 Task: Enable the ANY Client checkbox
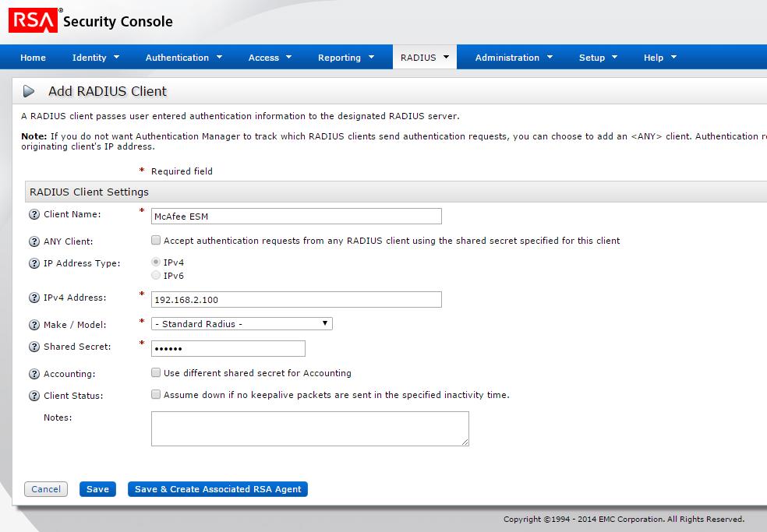(156, 240)
